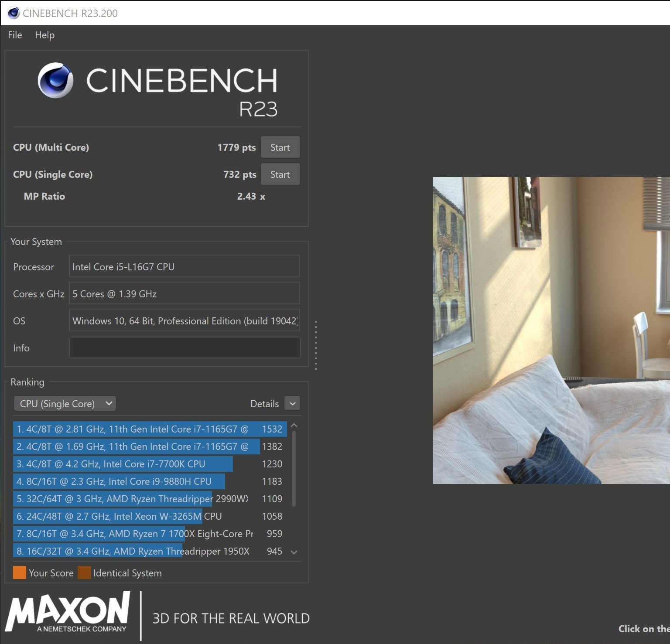Click the rendered room preview image

[x=551, y=330]
